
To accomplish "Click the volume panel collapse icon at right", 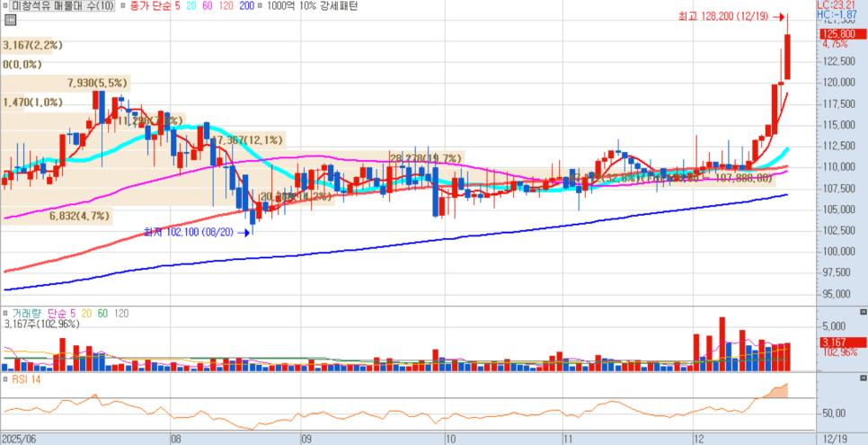I will (x=864, y=312).
